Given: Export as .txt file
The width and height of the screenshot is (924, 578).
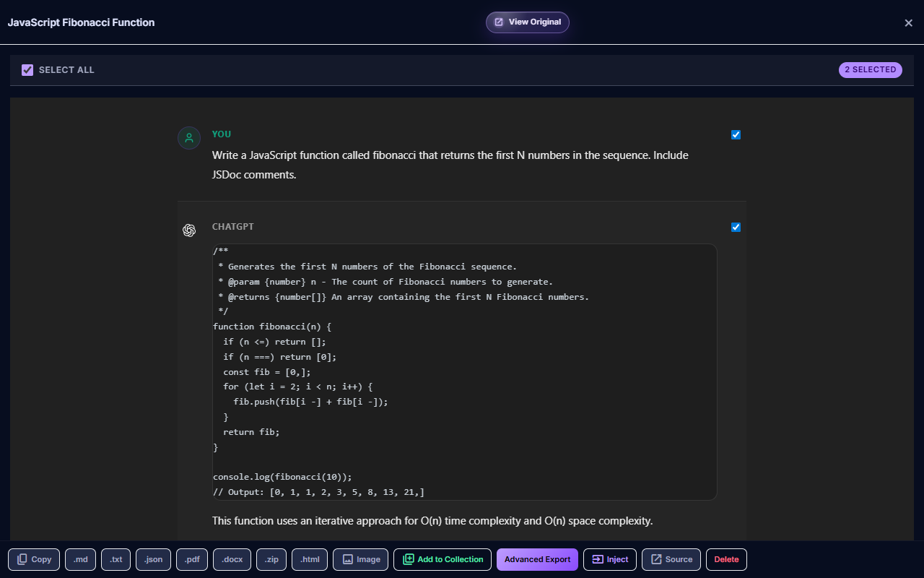Looking at the screenshot, I should click(x=115, y=559).
